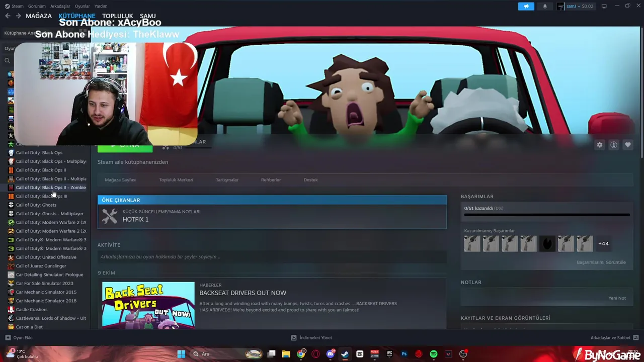Open the samJ account dropdown
The width and height of the screenshot is (644, 362).
coord(575,6)
